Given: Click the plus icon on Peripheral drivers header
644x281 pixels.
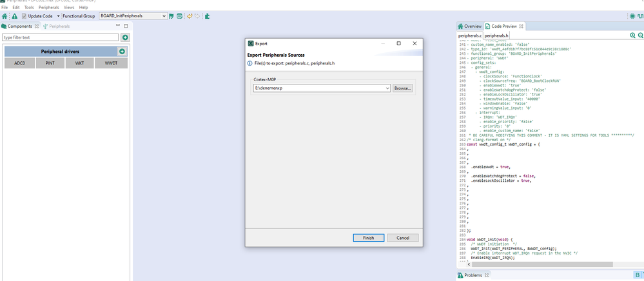Looking at the screenshot, I should tap(122, 52).
